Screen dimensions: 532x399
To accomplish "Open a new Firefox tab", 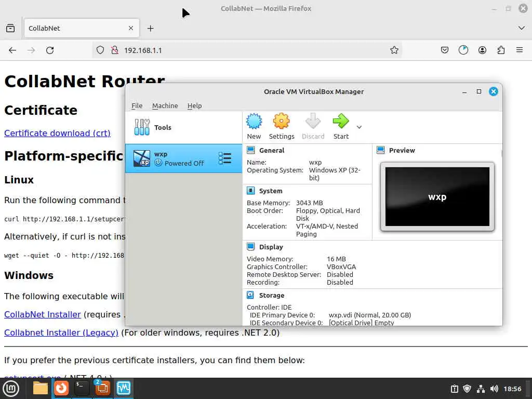I will click(x=150, y=28).
